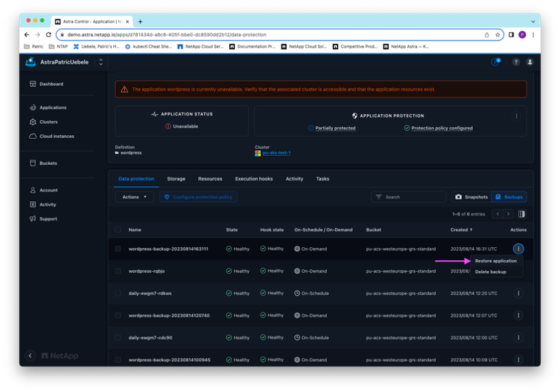Click the Protection policy configured link
Screen dimensions: 560x392
(442, 128)
